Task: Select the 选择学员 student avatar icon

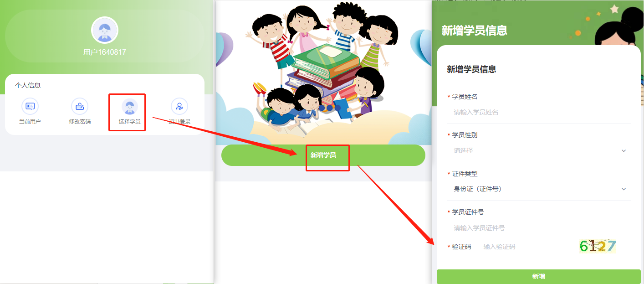Action: (129, 107)
